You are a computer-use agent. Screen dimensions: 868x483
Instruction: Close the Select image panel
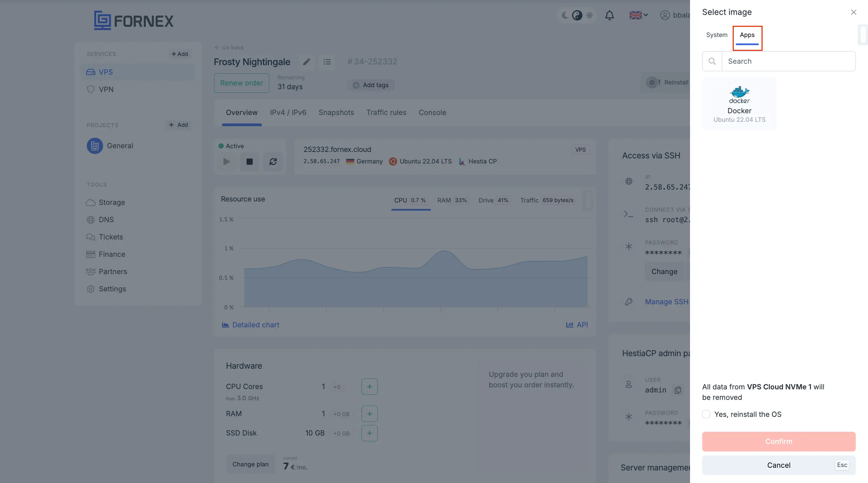[853, 12]
